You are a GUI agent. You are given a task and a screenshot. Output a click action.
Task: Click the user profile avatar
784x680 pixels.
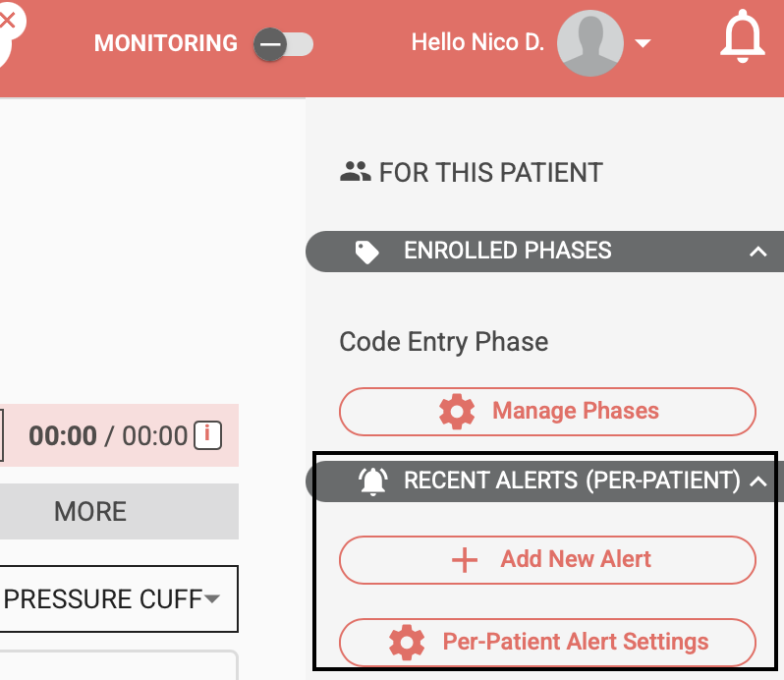click(x=589, y=43)
